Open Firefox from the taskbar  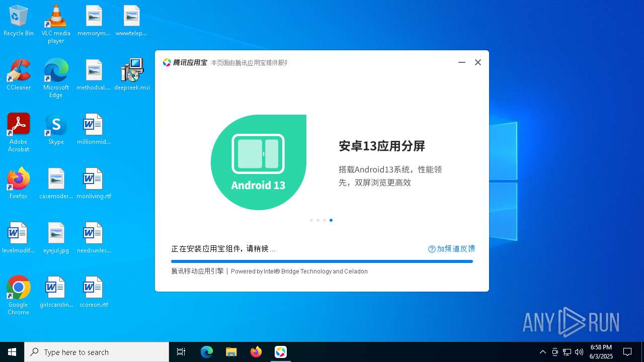(256, 352)
